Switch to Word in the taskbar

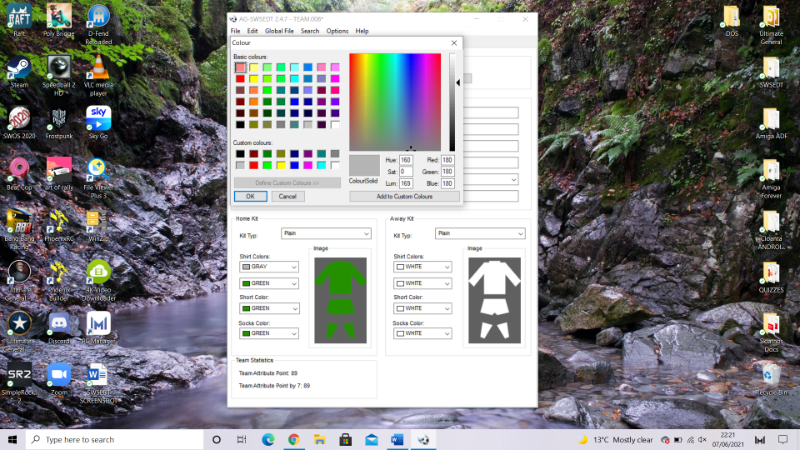click(396, 440)
